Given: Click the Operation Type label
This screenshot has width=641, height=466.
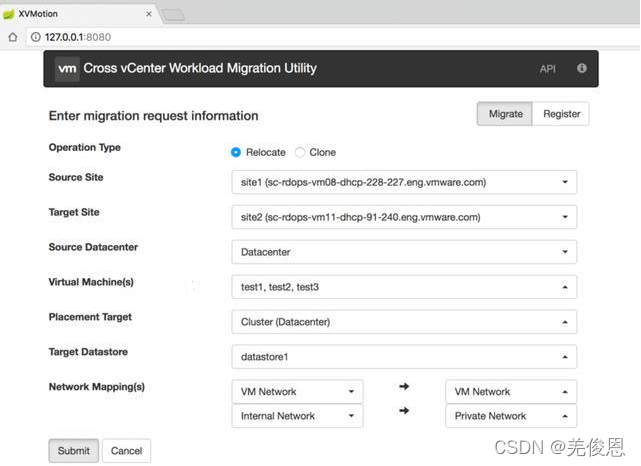Looking at the screenshot, I should coord(85,148).
